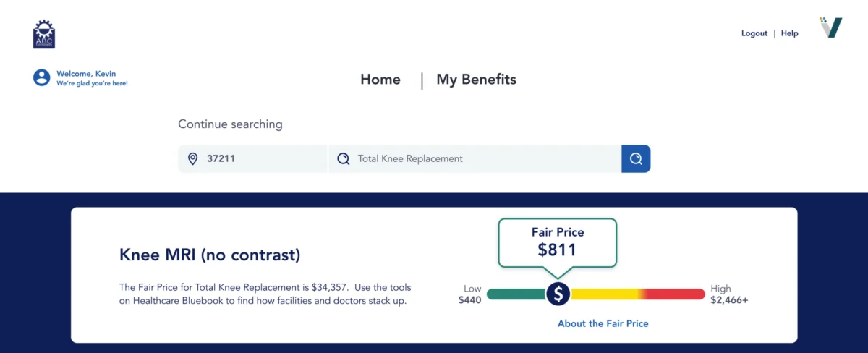Viewport: 868px width, 353px height.
Task: Click the Welcome, Kevin greeting
Action: (x=86, y=74)
